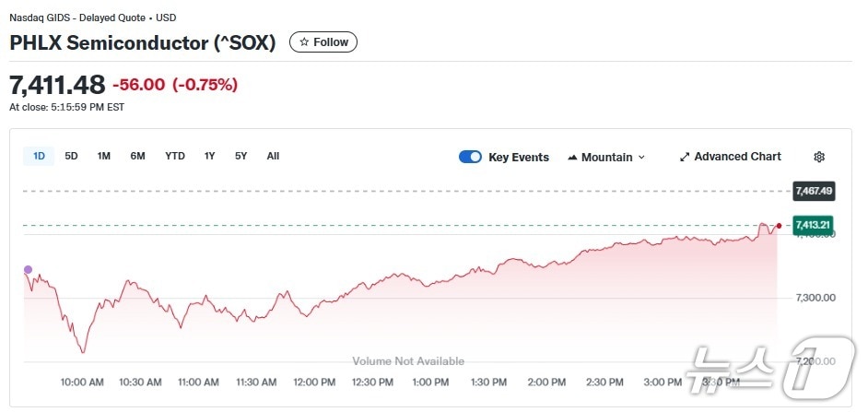Switch to the 5Y time range

240,156
